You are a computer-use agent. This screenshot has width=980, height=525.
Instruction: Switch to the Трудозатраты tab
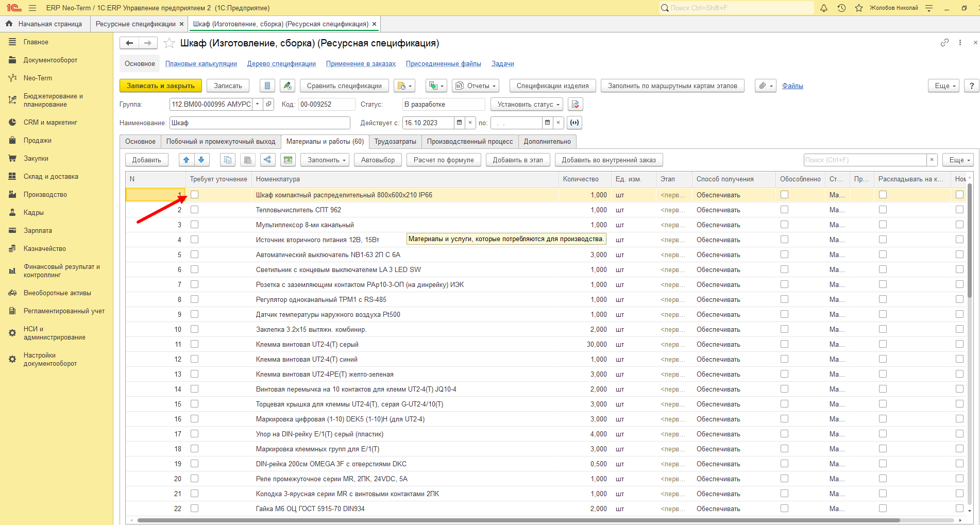tap(395, 141)
